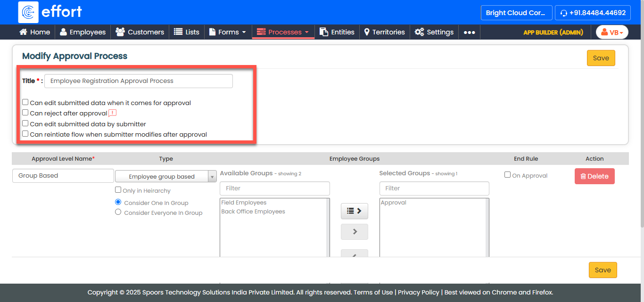Click the phone support headset icon

coord(563,13)
